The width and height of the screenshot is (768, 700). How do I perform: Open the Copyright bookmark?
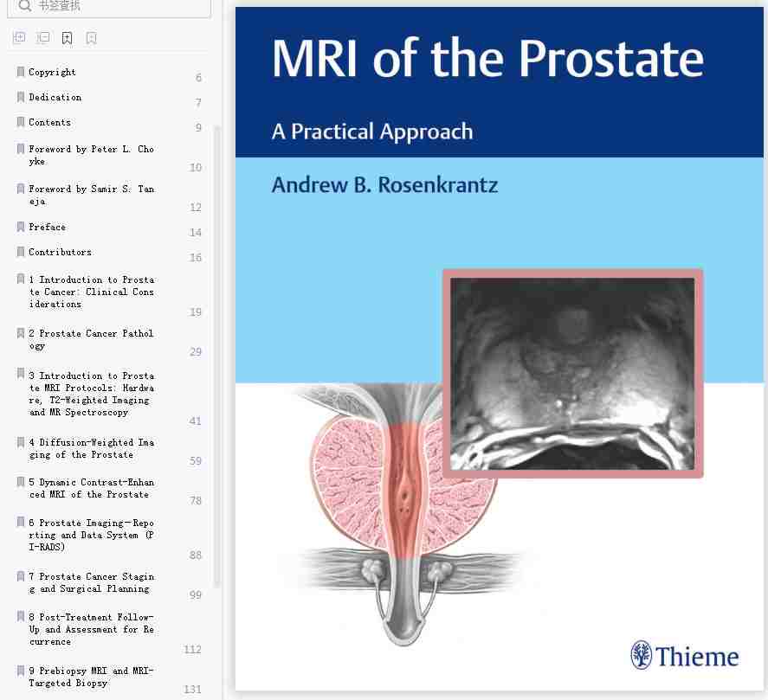pyautogui.click(x=52, y=72)
